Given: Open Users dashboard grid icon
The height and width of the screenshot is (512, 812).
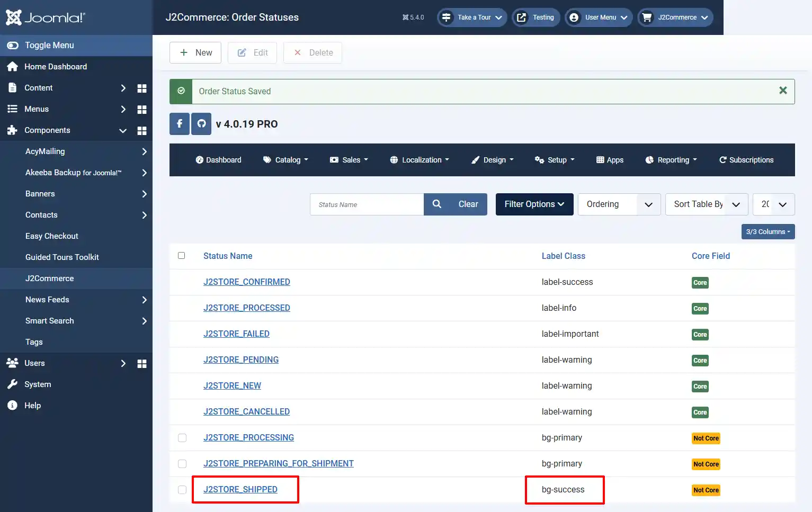Looking at the screenshot, I should [142, 363].
